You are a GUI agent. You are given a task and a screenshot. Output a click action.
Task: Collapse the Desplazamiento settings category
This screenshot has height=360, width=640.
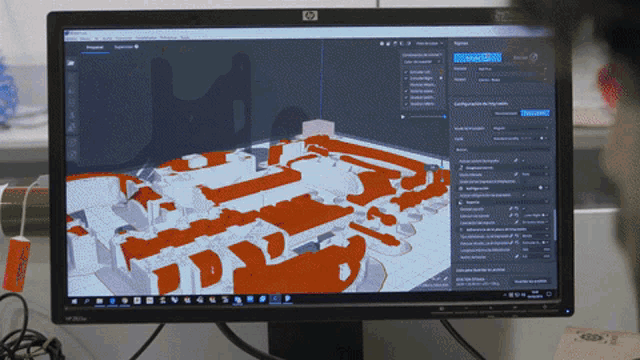tap(502, 168)
